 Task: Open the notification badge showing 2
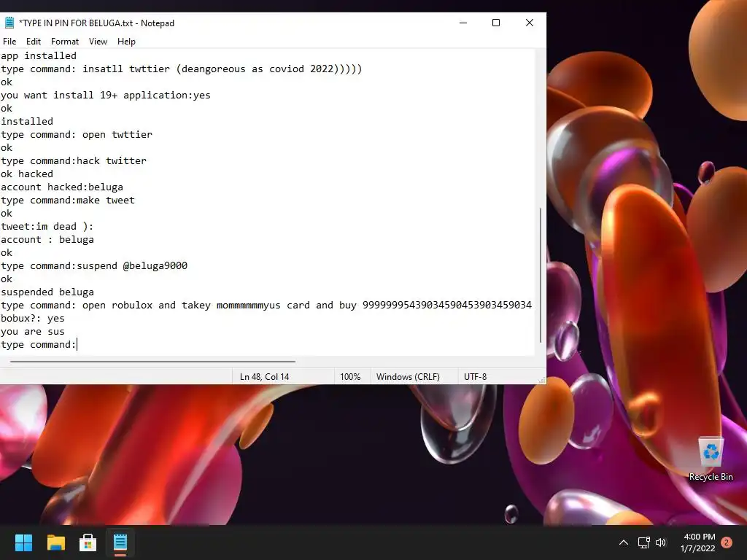pyautogui.click(x=727, y=542)
